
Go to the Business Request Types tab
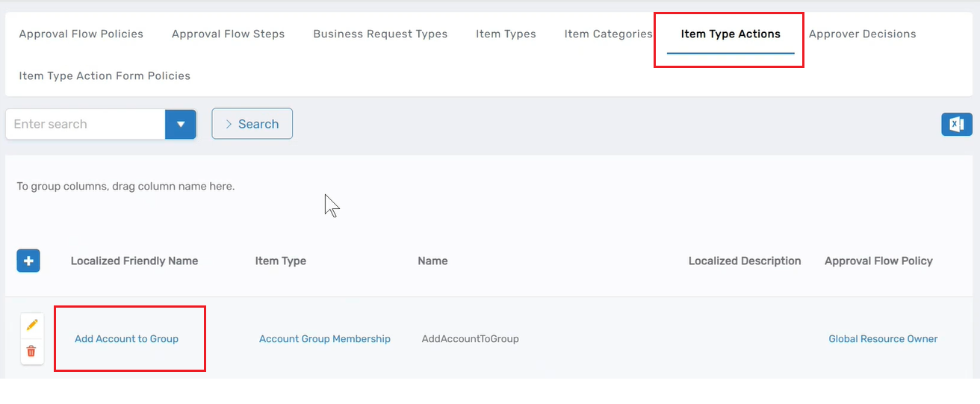coord(380,34)
